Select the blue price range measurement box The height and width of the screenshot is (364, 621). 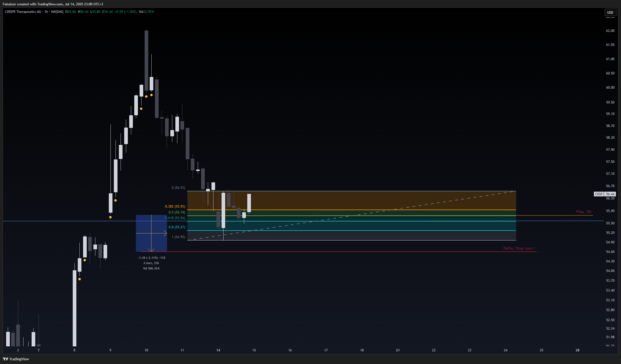[x=151, y=233]
